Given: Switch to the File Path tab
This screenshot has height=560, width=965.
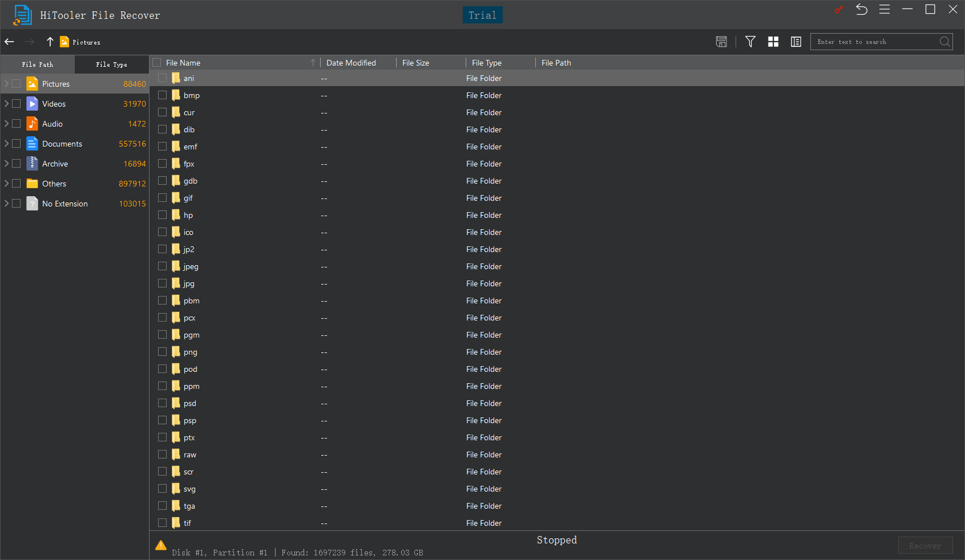Looking at the screenshot, I should pos(37,64).
